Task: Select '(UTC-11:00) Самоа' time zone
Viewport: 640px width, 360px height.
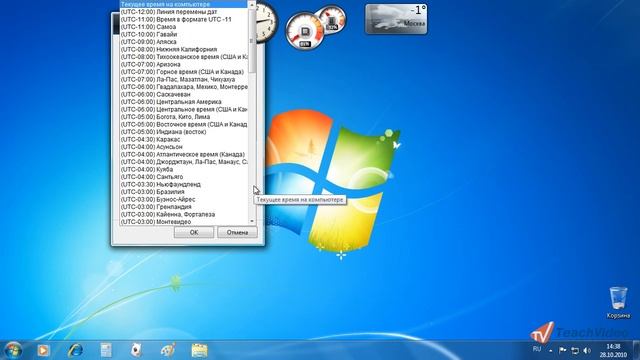Action: tap(184, 27)
